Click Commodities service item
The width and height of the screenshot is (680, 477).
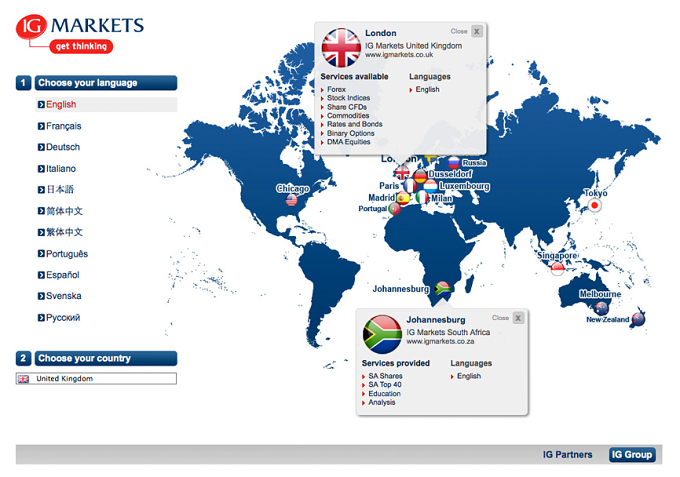[x=348, y=115]
